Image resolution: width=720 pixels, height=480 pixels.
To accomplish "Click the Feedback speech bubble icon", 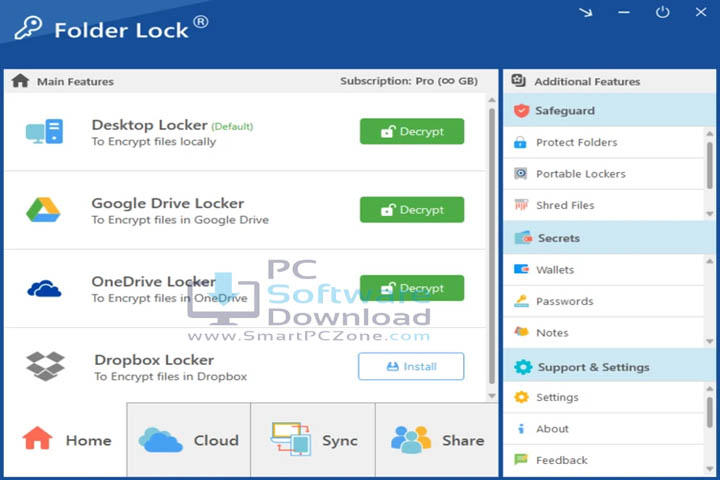I will coord(521,459).
